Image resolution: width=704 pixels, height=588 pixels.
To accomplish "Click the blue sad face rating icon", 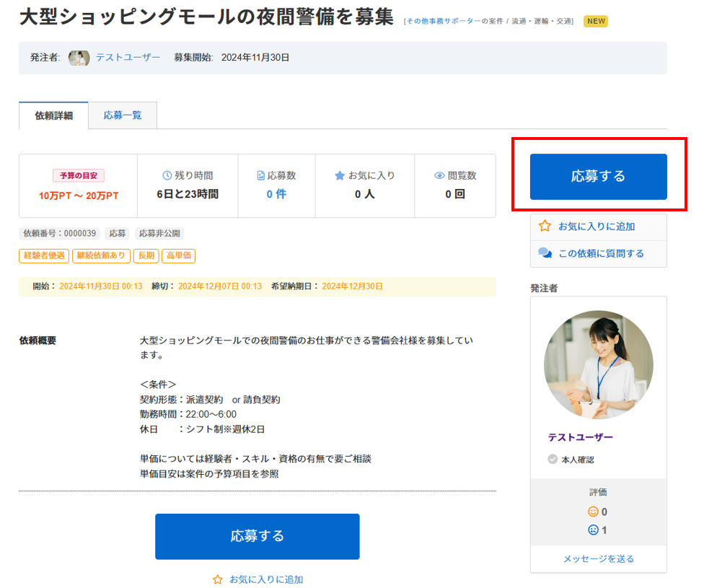I will click(x=593, y=530).
